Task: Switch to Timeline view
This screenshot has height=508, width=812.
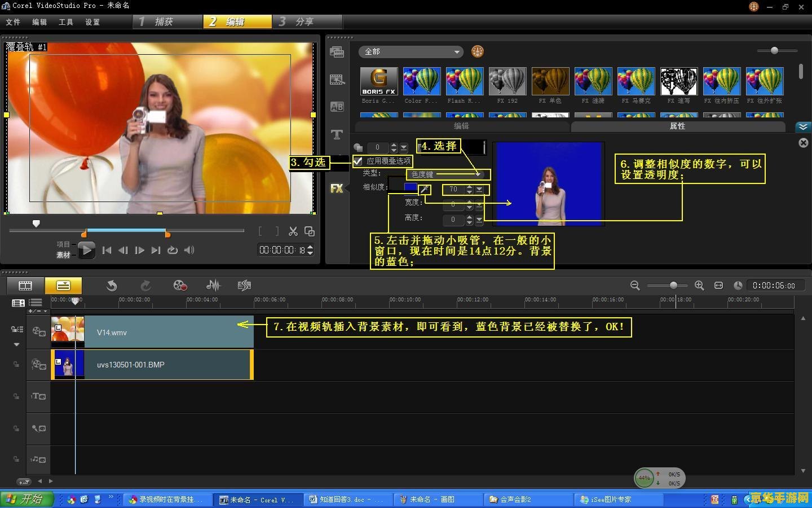Action: (x=63, y=285)
